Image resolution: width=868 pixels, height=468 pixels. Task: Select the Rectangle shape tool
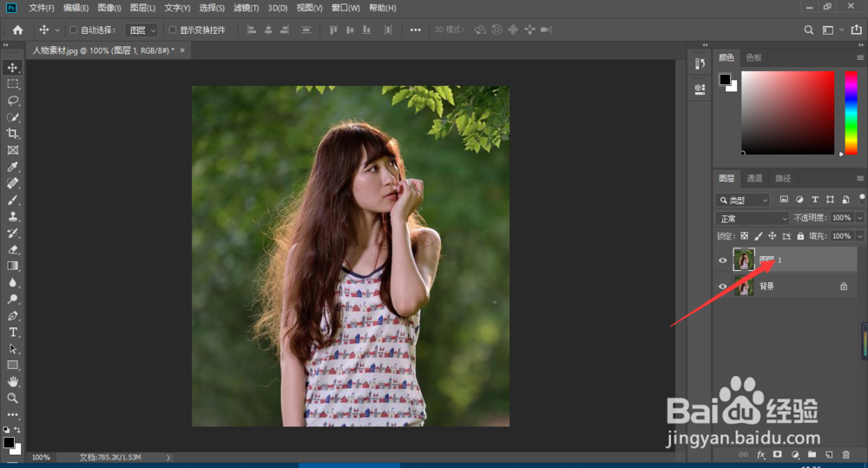pos(12,366)
